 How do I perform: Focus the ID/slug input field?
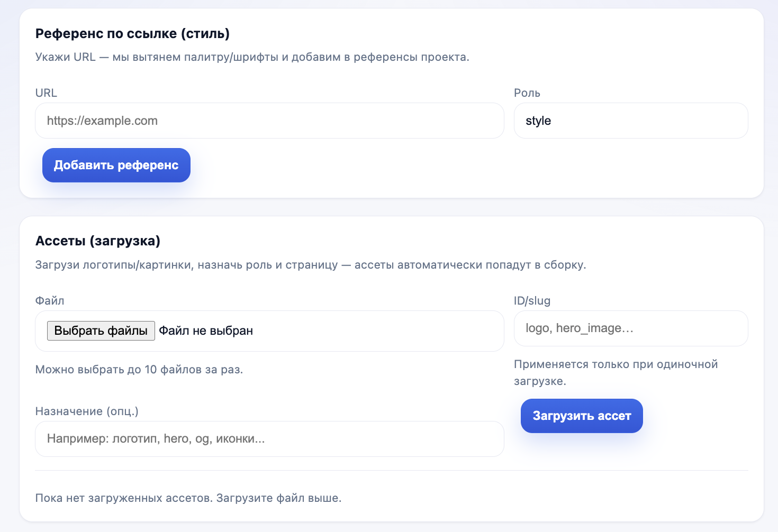click(630, 328)
